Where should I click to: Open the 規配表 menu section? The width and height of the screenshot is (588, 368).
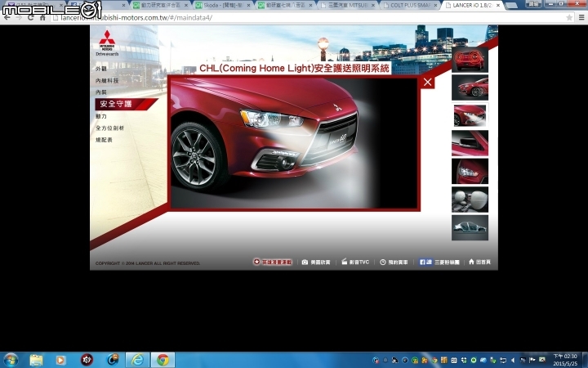tap(104, 140)
